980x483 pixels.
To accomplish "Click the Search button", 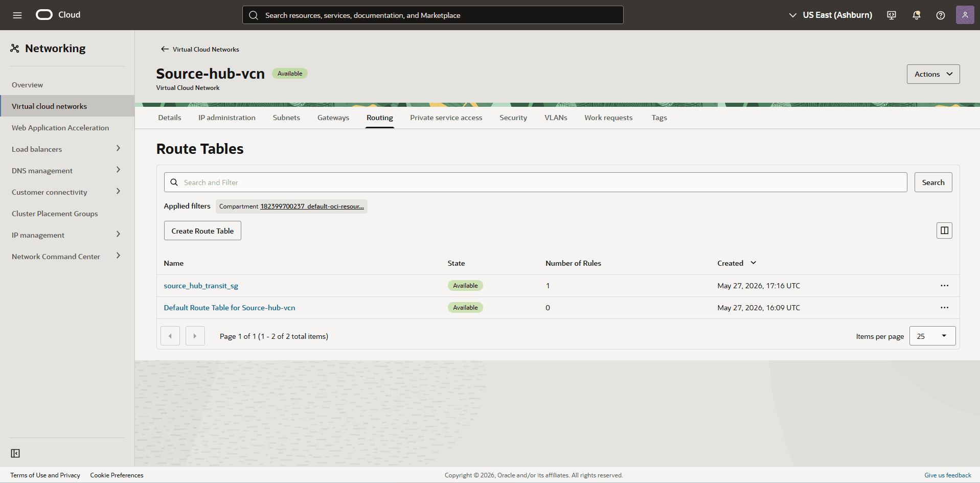I will (x=933, y=182).
